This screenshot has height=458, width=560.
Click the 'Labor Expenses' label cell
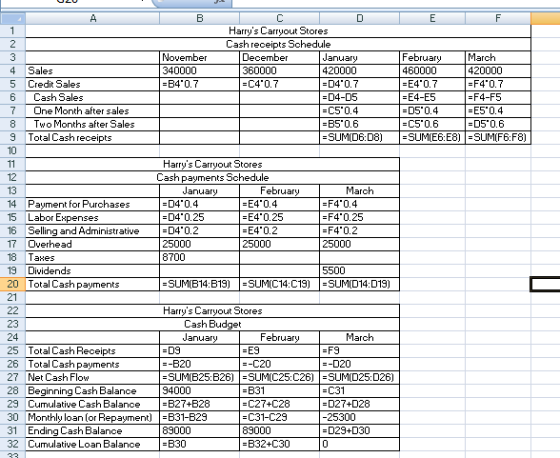(92, 218)
